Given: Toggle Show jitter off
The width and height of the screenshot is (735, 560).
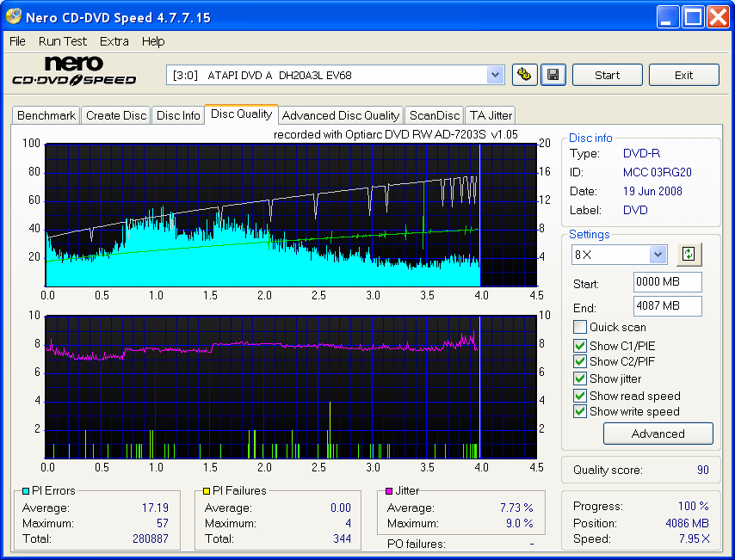Looking at the screenshot, I should point(580,378).
